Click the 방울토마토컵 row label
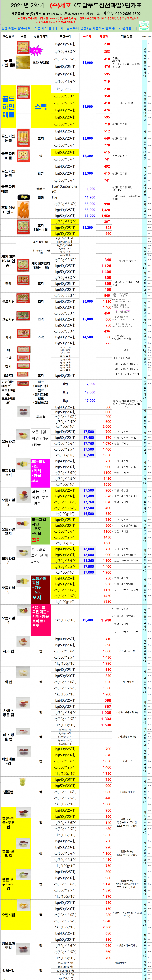 [8, 946]
